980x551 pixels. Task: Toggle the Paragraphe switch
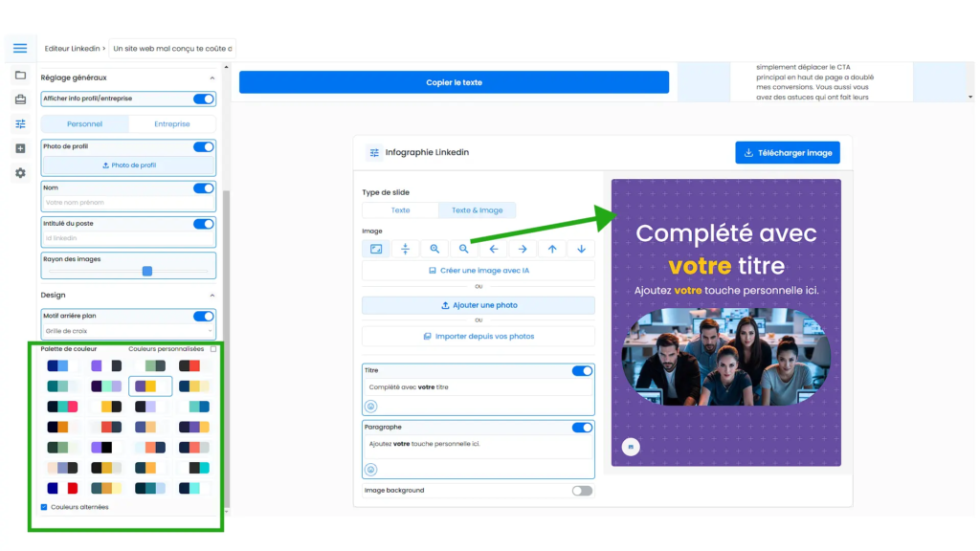582,428
